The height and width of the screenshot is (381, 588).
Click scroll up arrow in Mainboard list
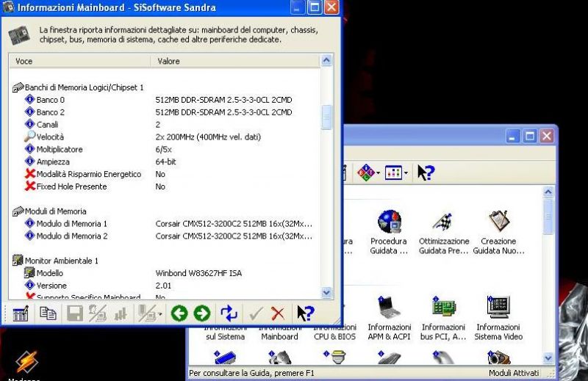tap(326, 60)
